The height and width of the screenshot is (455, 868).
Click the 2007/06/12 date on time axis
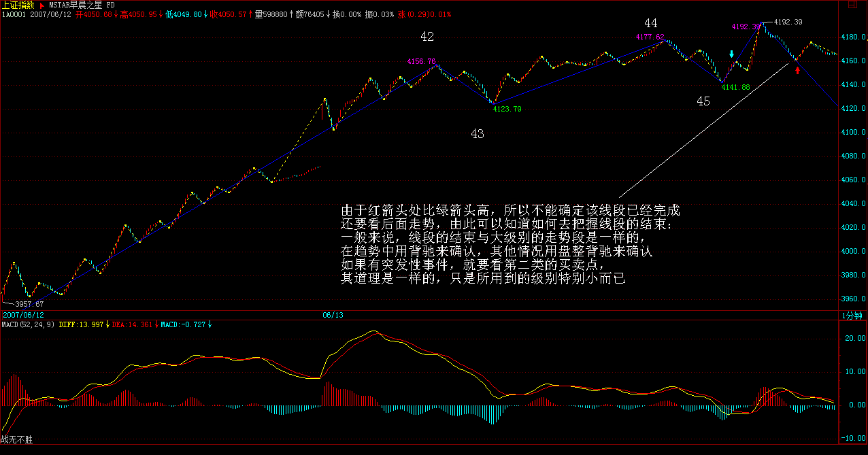click(x=22, y=315)
